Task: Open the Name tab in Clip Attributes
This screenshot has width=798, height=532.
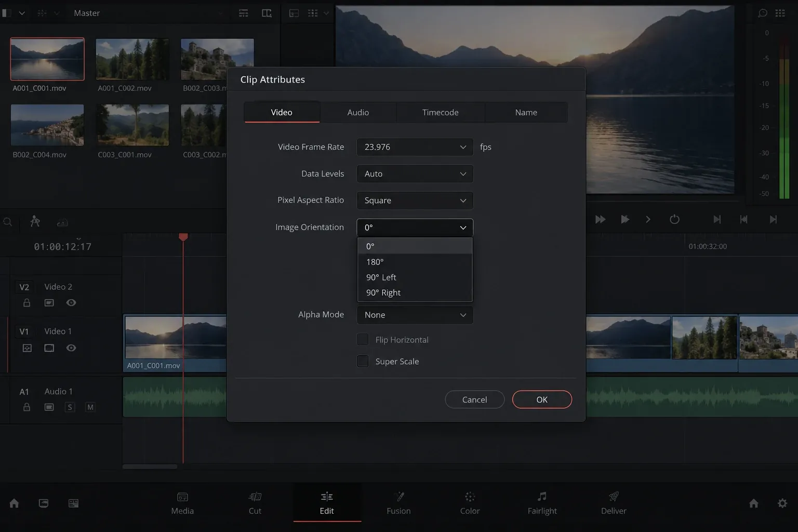Action: 526,112
